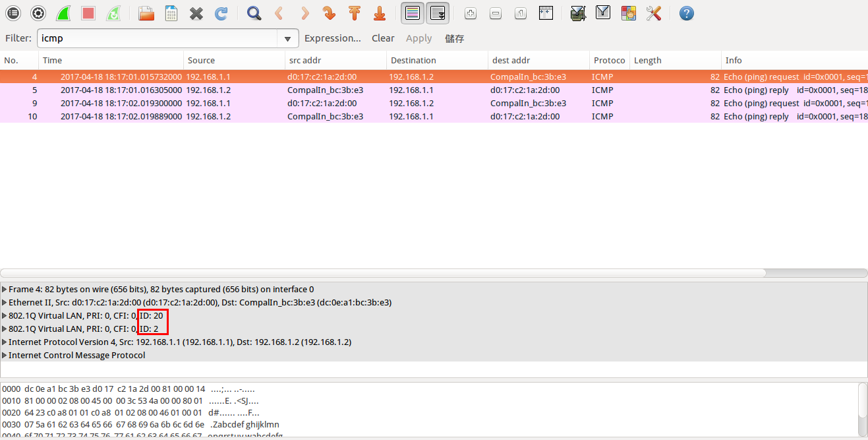Click the Destination column header
The image size is (868, 440).
[413, 61]
